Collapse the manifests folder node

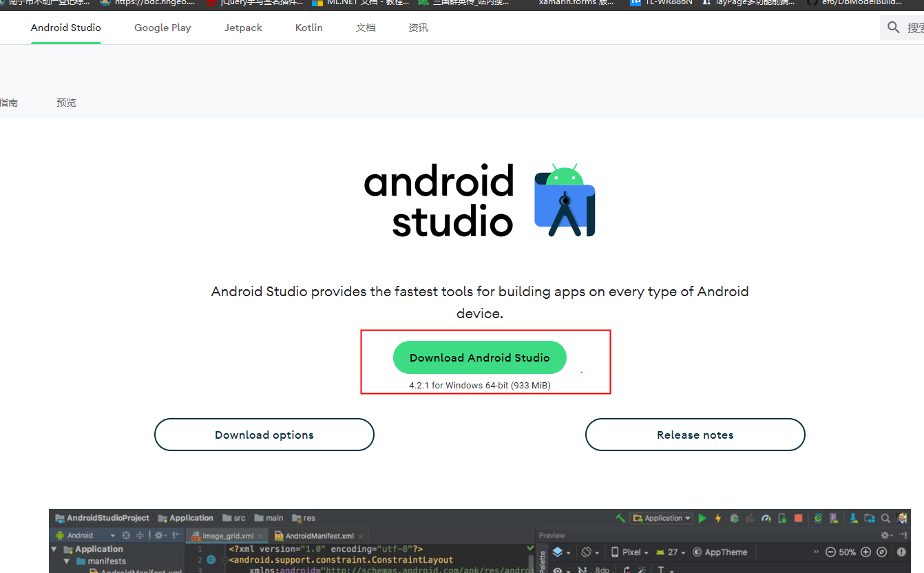point(67,561)
